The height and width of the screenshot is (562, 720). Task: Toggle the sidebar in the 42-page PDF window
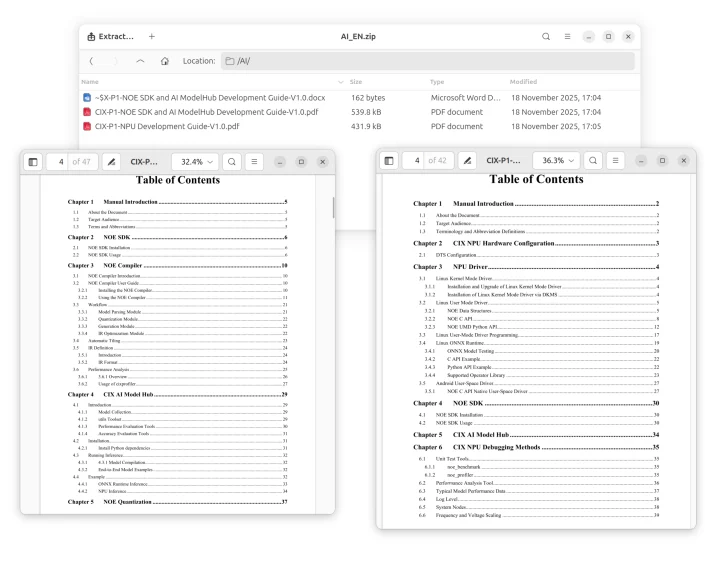(389, 160)
